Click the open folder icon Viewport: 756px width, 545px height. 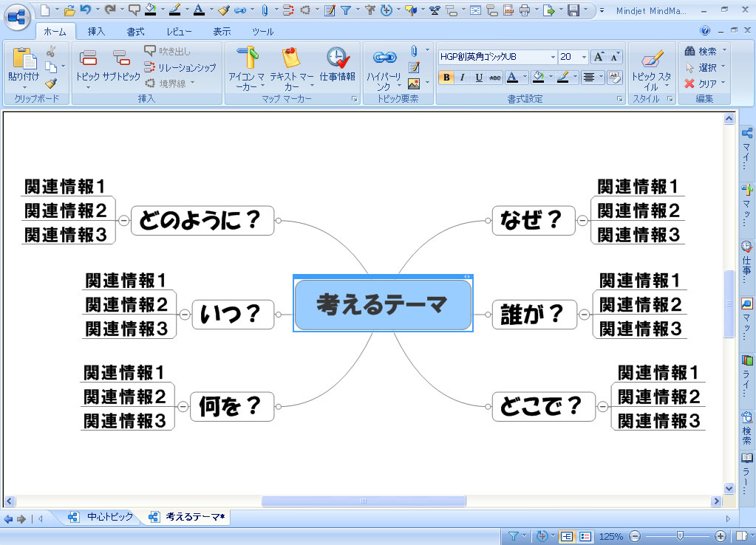point(70,10)
